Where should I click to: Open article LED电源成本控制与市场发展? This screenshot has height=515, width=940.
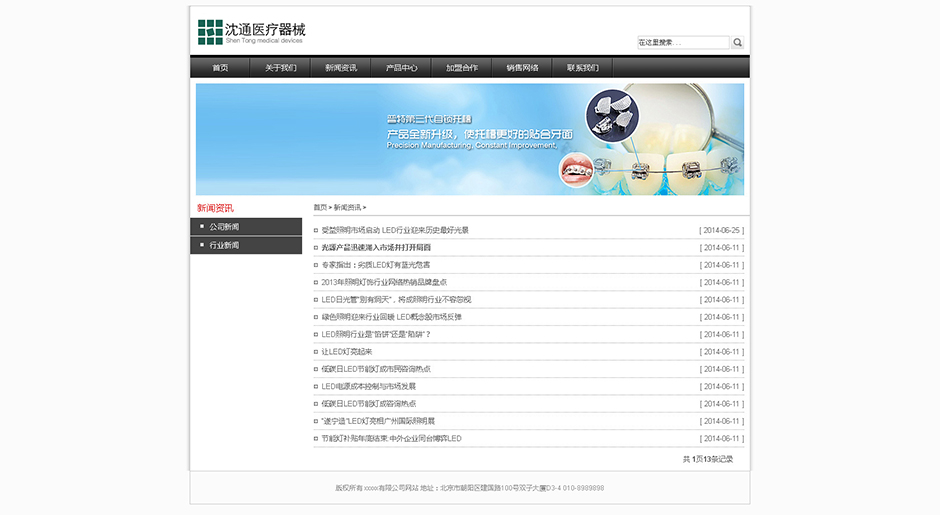[x=369, y=387]
